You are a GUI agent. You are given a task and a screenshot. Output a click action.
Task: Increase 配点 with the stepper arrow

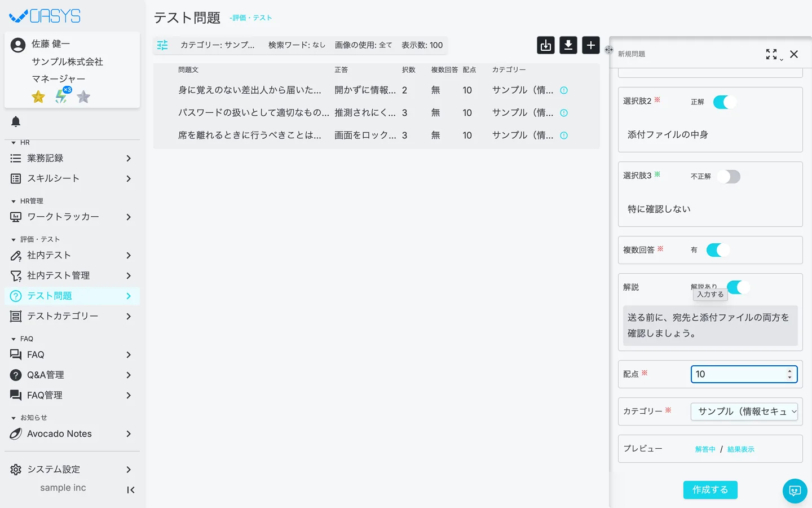(789, 371)
